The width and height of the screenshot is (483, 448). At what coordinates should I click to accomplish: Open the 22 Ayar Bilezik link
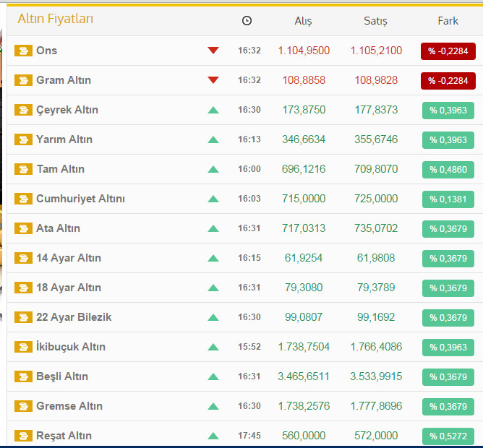click(x=74, y=317)
